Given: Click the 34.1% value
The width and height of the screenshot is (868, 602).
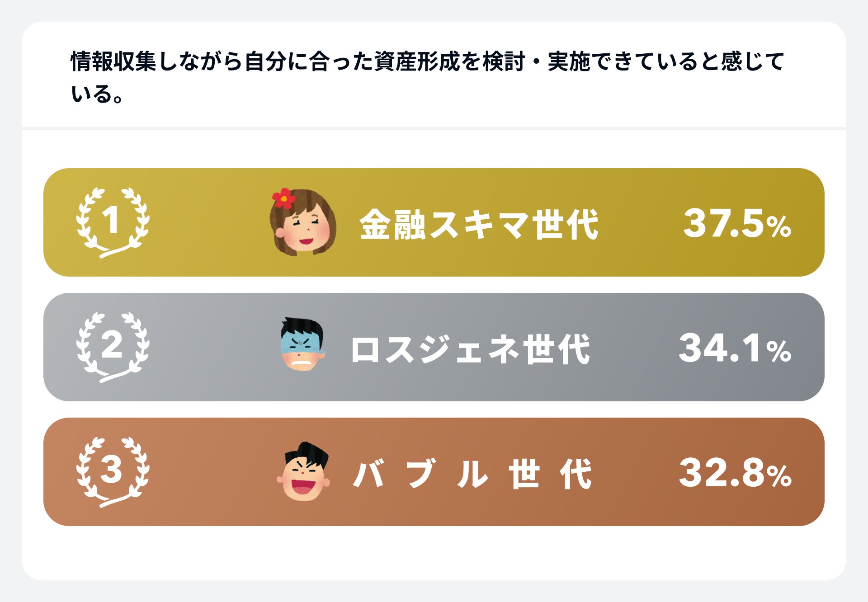Looking at the screenshot, I should tap(735, 348).
